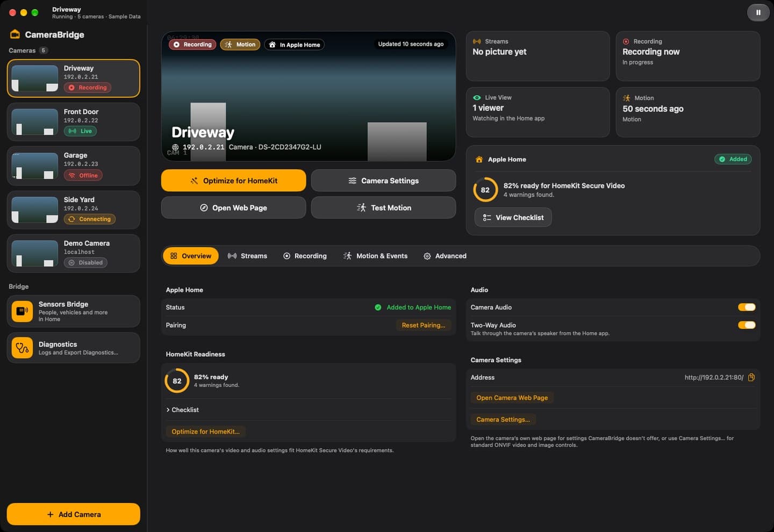Toggle Camera Audio off
The width and height of the screenshot is (774, 532).
[x=747, y=307]
